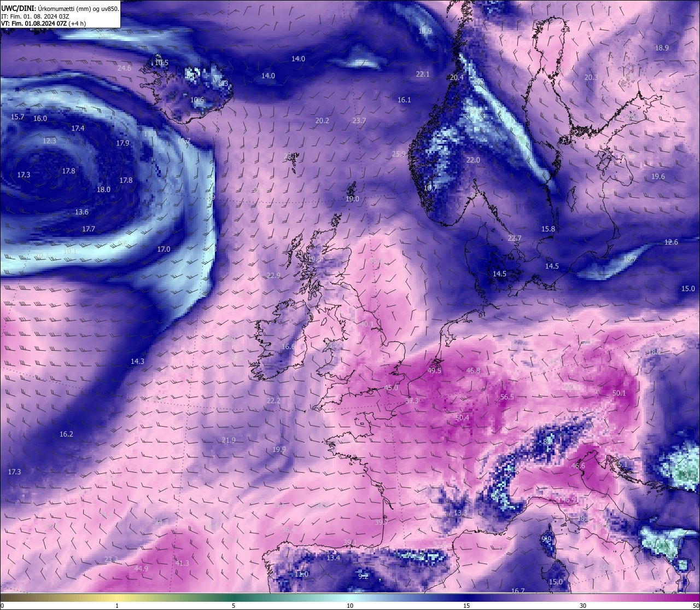Click the 44.9 value label
Screen dimensions: 700x610
141,569
